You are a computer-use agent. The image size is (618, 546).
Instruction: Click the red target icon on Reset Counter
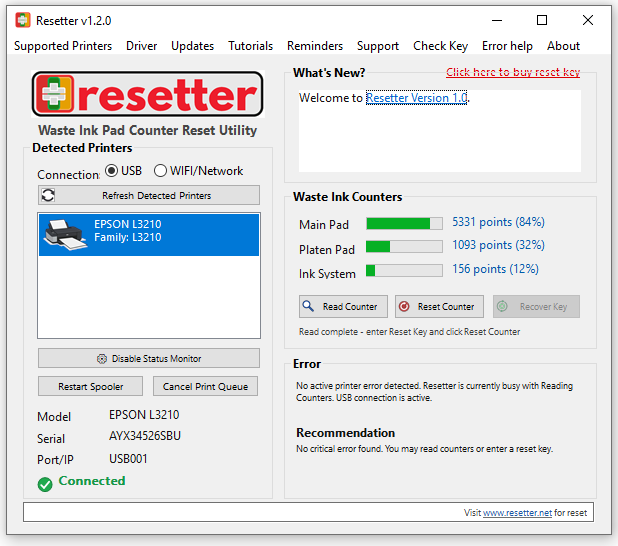click(x=404, y=306)
